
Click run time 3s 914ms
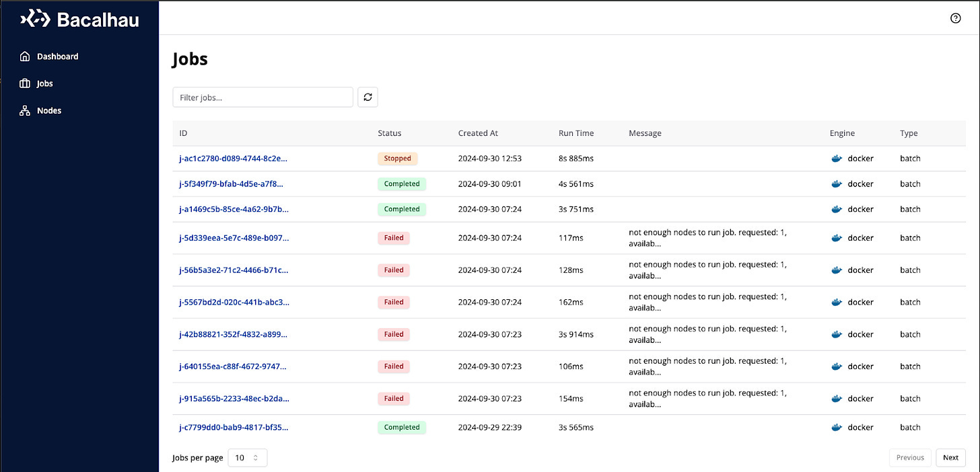[x=576, y=334]
